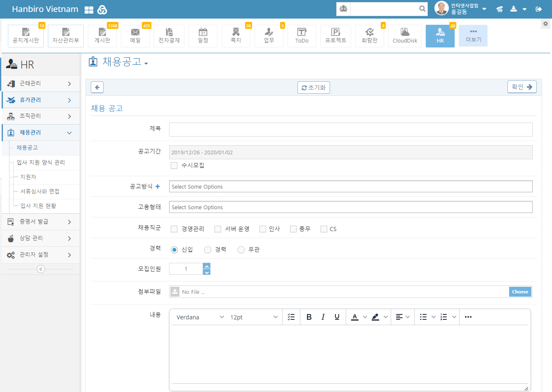Image resolution: width=552 pixels, height=392 pixels.
Task: Open the 메일 mail icon
Action: [x=135, y=36]
